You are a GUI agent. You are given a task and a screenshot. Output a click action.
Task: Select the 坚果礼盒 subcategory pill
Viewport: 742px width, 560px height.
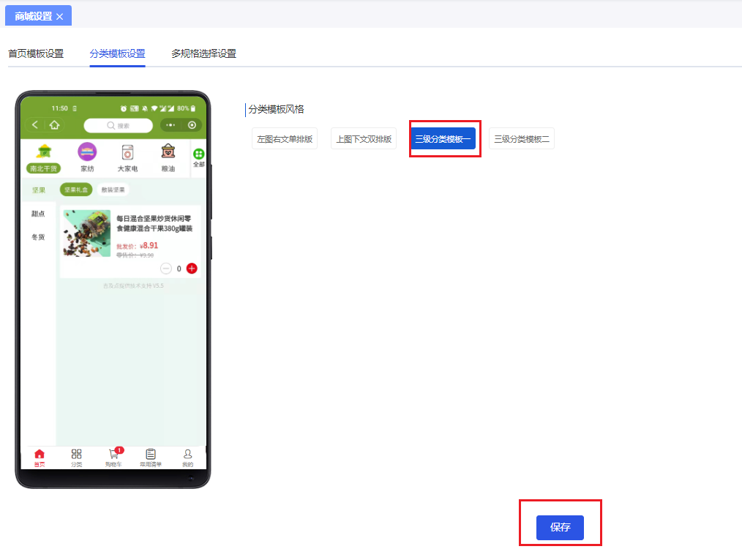tap(76, 189)
